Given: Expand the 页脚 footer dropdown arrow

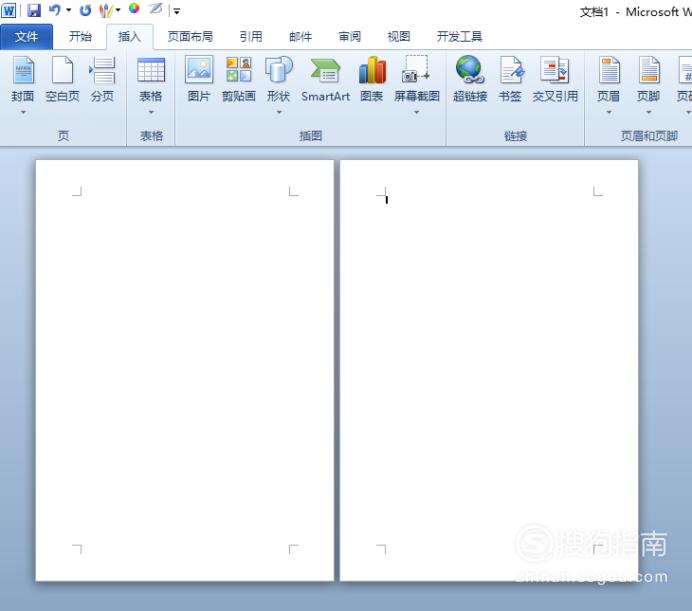Looking at the screenshot, I should click(648, 113).
